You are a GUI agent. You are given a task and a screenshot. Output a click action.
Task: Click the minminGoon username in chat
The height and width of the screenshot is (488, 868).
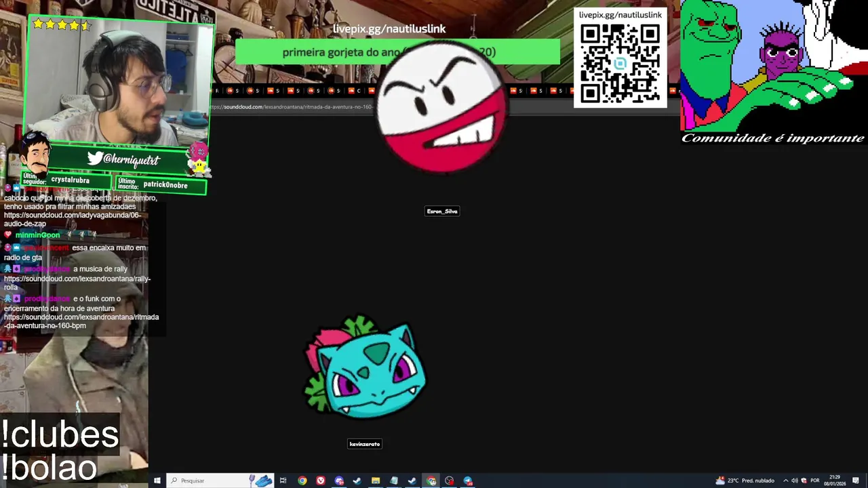click(x=37, y=235)
